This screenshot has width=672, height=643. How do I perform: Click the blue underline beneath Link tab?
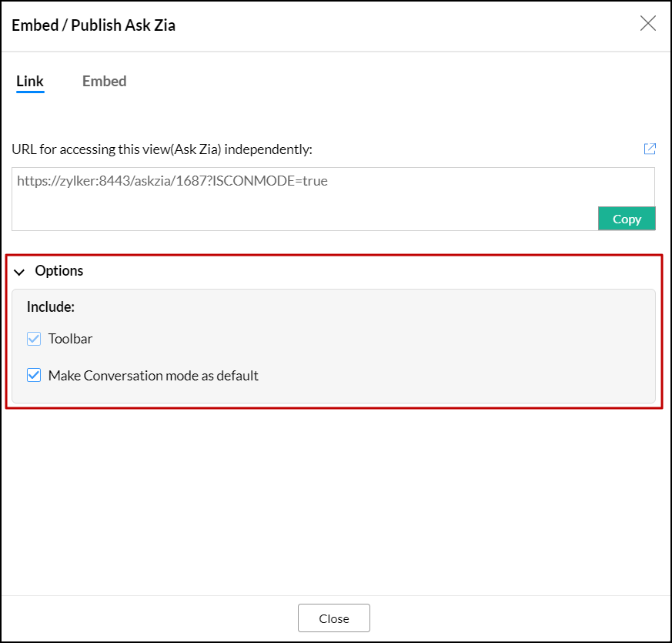click(30, 92)
